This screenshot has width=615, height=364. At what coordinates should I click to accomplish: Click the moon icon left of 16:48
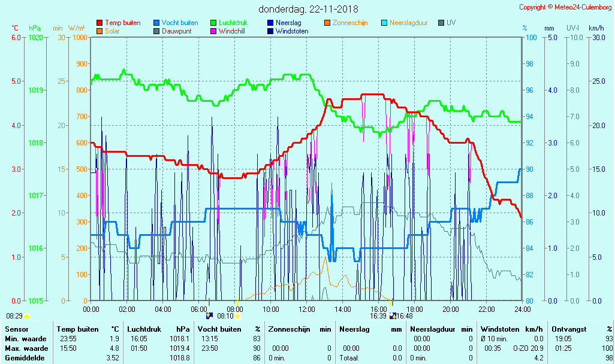tap(393, 316)
